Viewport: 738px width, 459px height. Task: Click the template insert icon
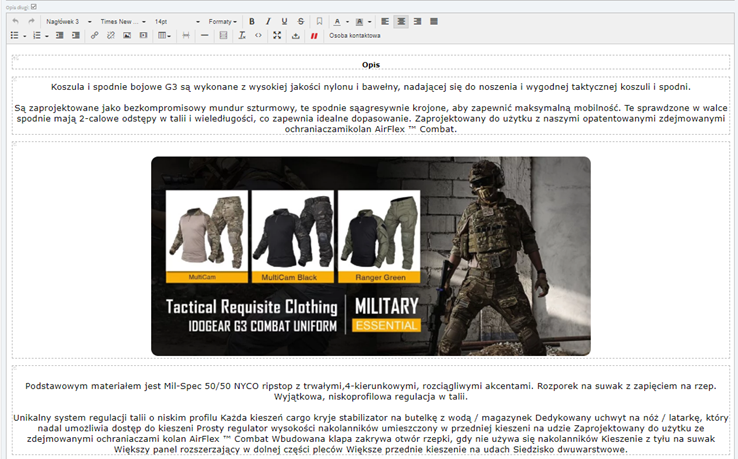tap(223, 35)
